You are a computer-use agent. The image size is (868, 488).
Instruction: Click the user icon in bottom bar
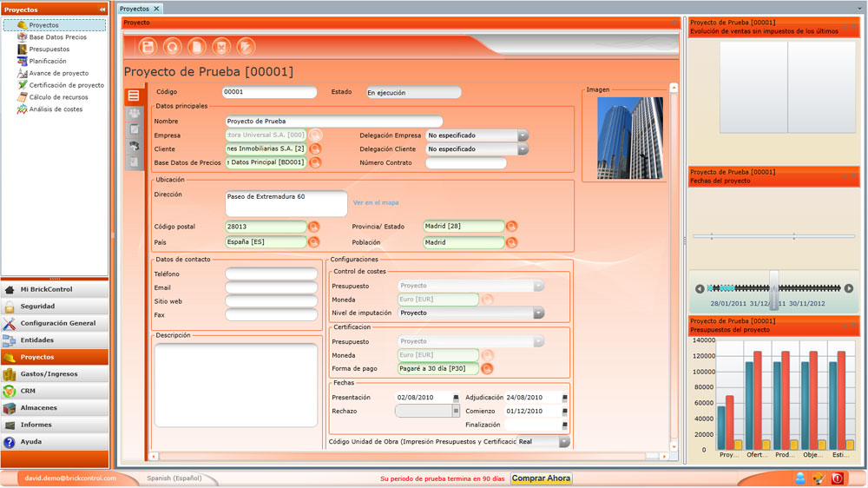800,478
